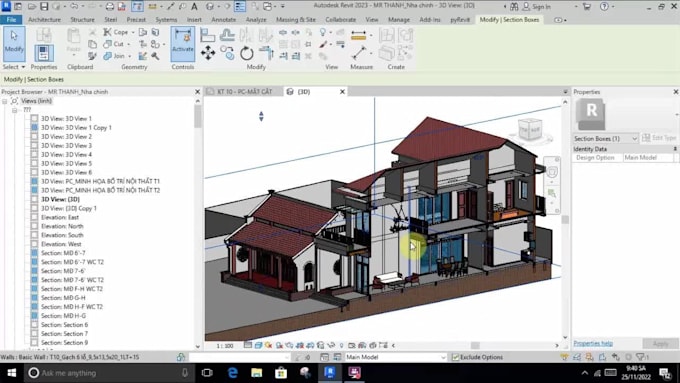Click the Visual Style icon on view control bar
Screen dimensions: 680x383
[258, 345]
